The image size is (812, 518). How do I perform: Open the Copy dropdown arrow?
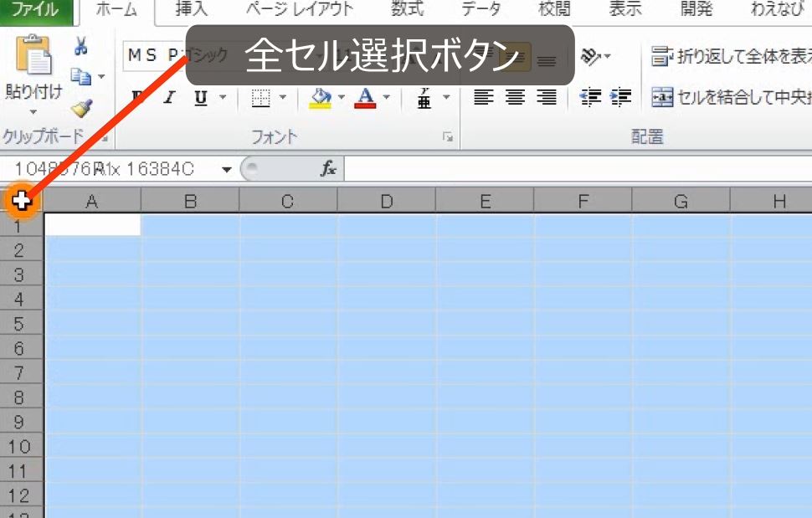pos(101,77)
